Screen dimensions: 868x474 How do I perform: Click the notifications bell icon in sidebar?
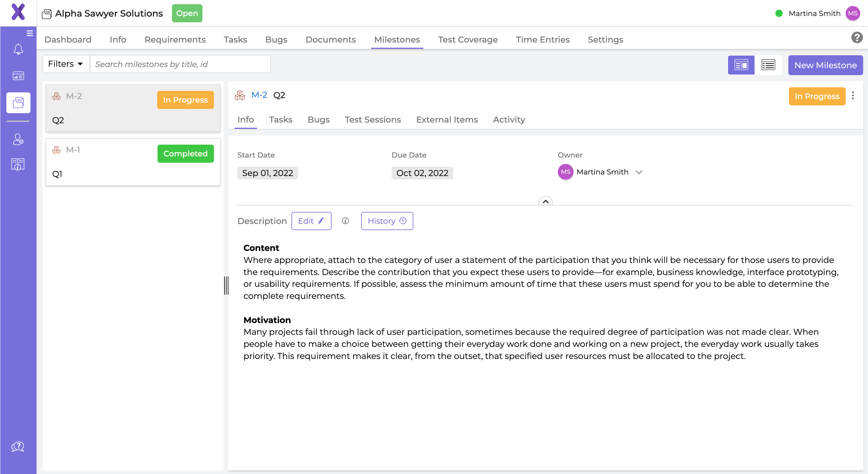tap(18, 49)
